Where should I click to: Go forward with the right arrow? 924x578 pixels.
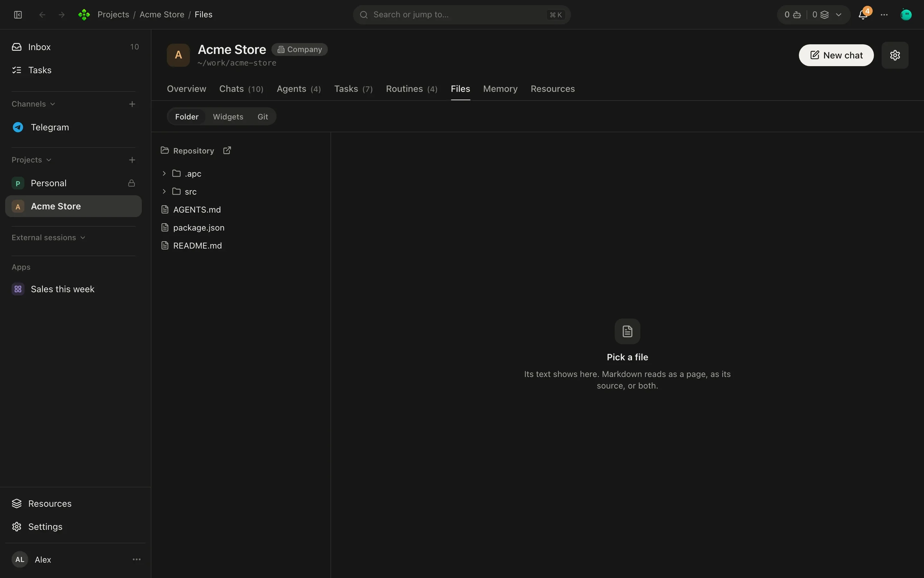pos(62,14)
